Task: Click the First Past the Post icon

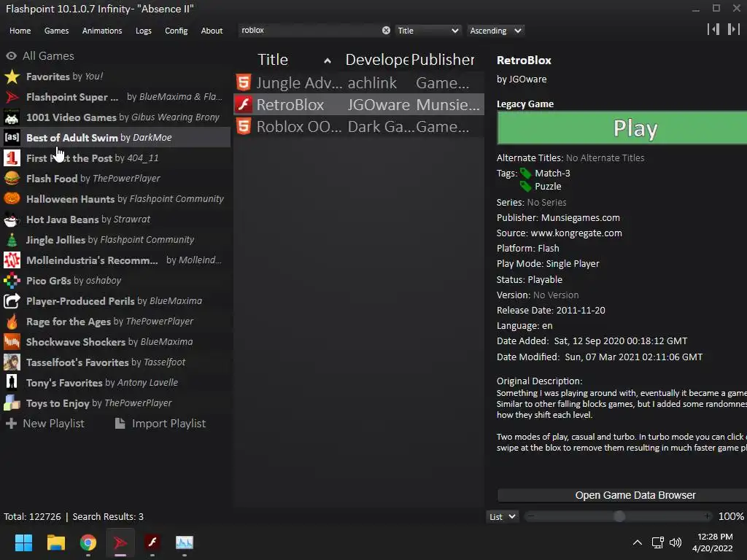Action: [x=12, y=158]
